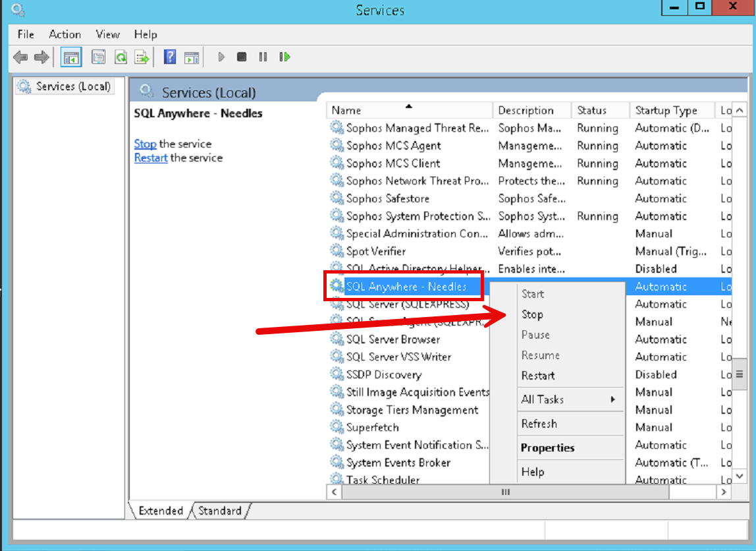Click Disabled startup type of SSDP Discovery
The height and width of the screenshot is (551, 756).
click(656, 374)
